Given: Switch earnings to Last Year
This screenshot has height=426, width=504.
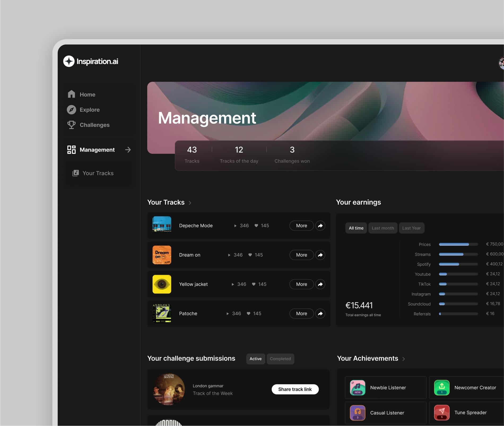Looking at the screenshot, I should pyautogui.click(x=411, y=228).
